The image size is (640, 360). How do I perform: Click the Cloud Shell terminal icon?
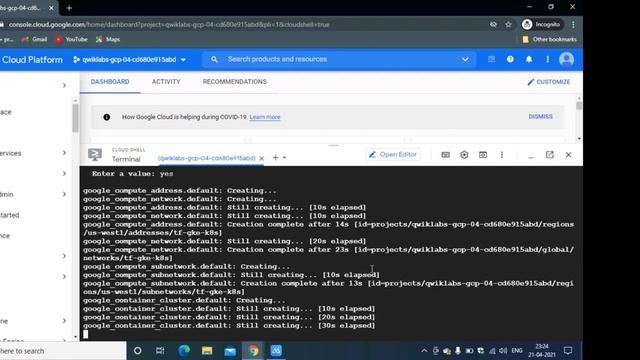pyautogui.click(x=95, y=155)
